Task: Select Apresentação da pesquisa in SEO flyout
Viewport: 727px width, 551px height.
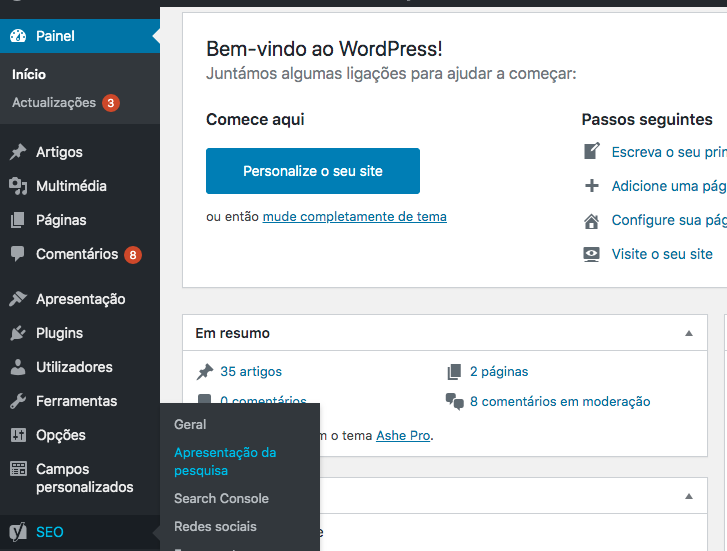Action: tap(225, 461)
